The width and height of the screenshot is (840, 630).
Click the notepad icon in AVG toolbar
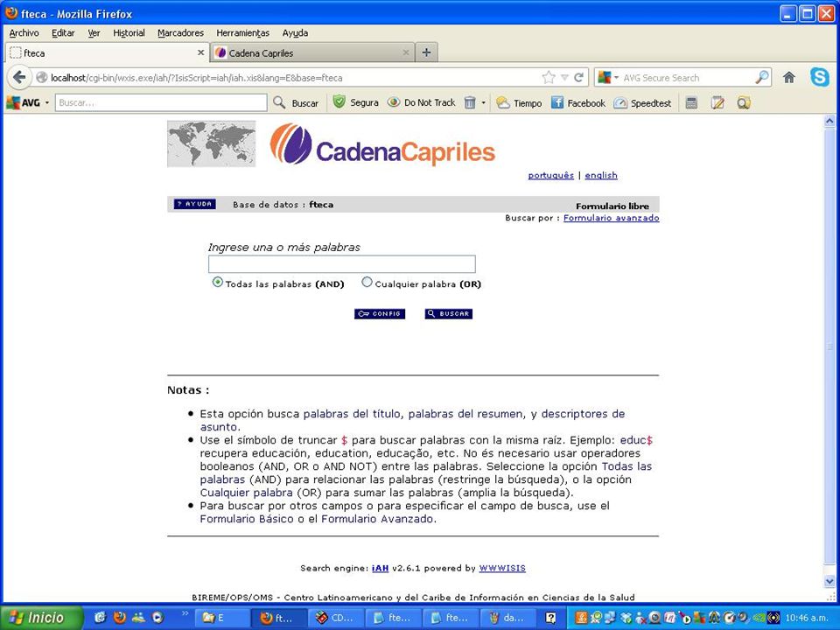(x=717, y=102)
